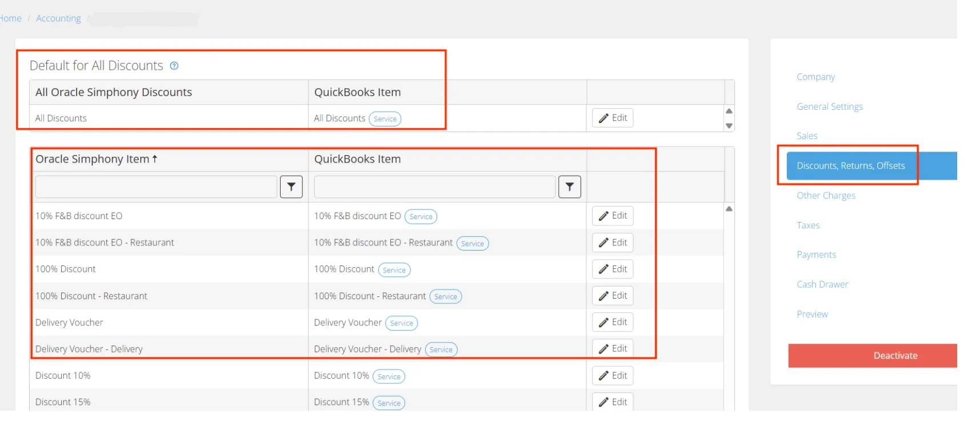The width and height of the screenshot is (980, 421).
Task: Click the Oracle Simphony Item filter text field
Action: point(156,186)
